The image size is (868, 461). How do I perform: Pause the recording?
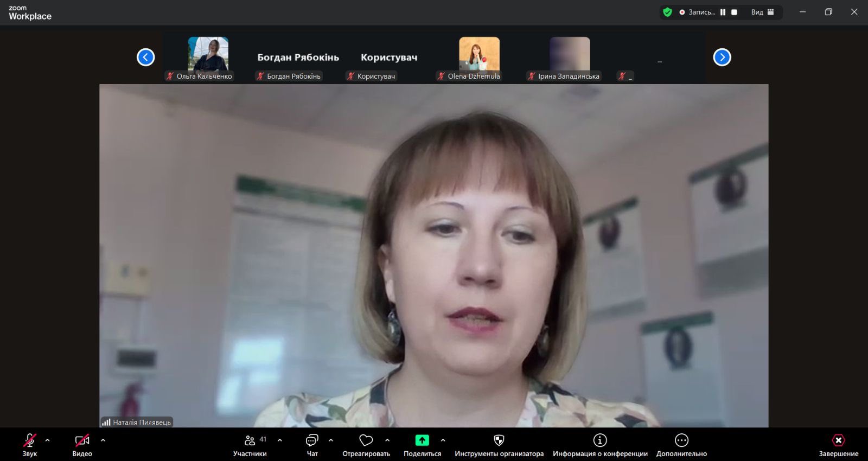point(723,12)
